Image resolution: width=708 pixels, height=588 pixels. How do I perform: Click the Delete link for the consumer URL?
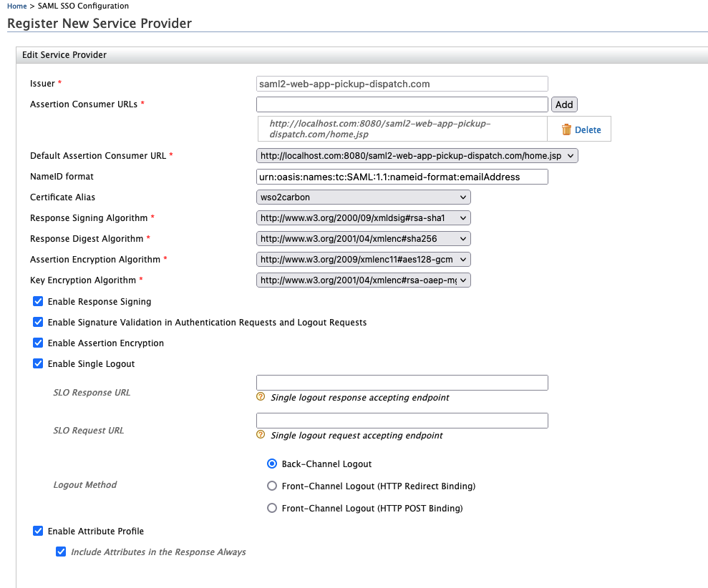588,130
